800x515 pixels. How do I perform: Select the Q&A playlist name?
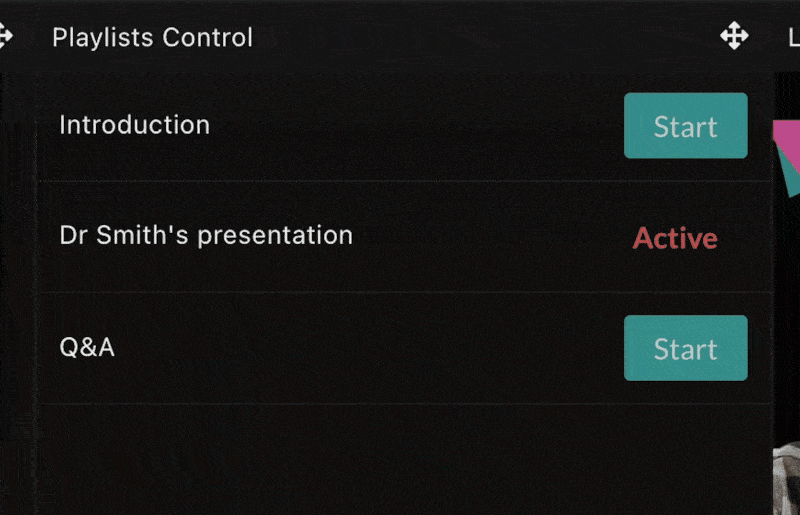tap(87, 348)
